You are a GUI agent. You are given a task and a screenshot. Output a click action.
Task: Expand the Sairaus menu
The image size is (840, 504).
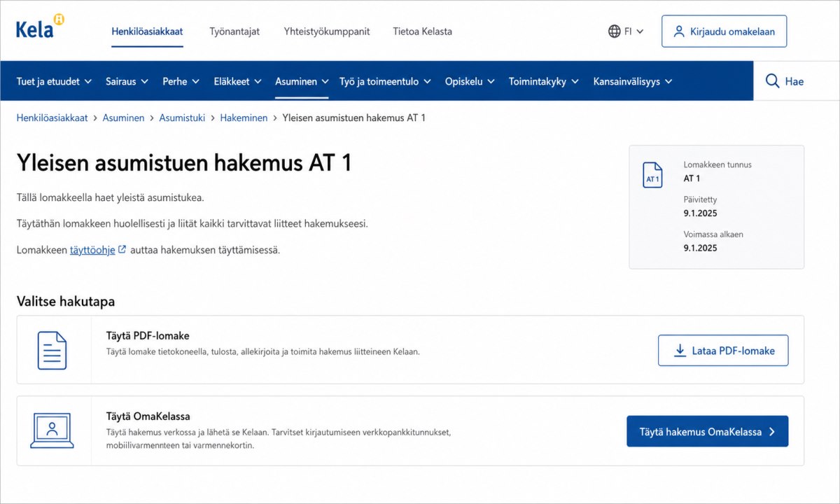[127, 81]
